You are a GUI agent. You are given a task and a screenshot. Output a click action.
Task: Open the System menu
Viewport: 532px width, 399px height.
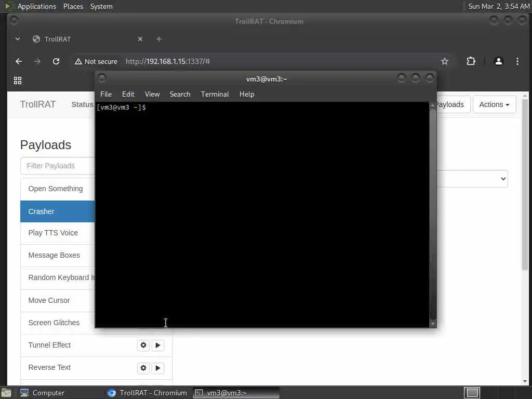tap(101, 6)
